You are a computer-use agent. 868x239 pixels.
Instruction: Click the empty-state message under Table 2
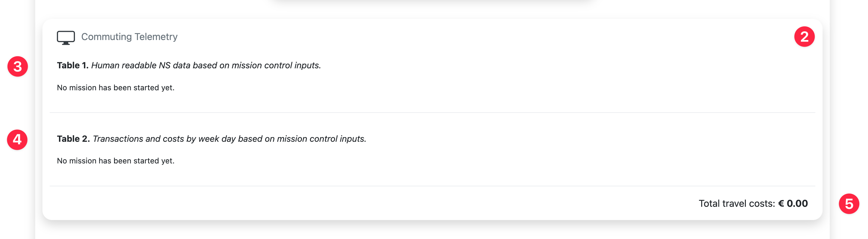pos(116,161)
